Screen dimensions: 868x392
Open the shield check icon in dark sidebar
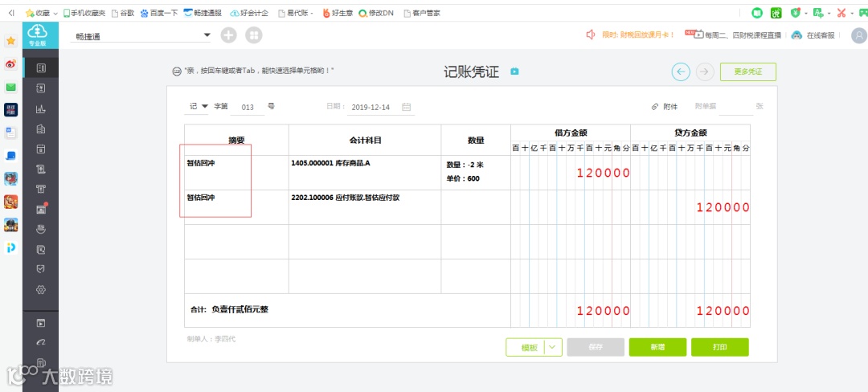coord(40,269)
